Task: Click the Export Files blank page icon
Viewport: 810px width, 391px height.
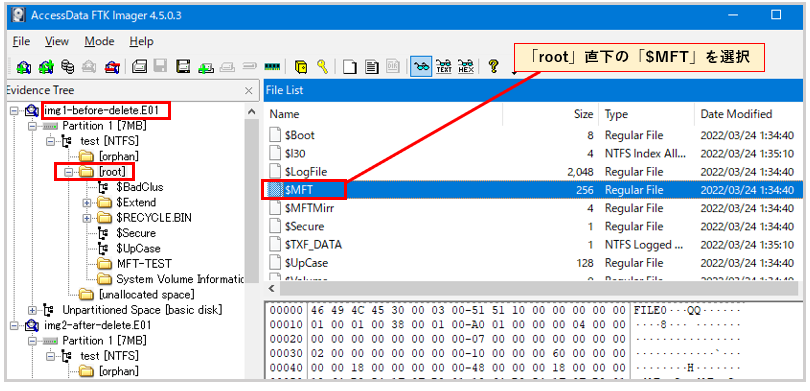Action: tap(350, 67)
